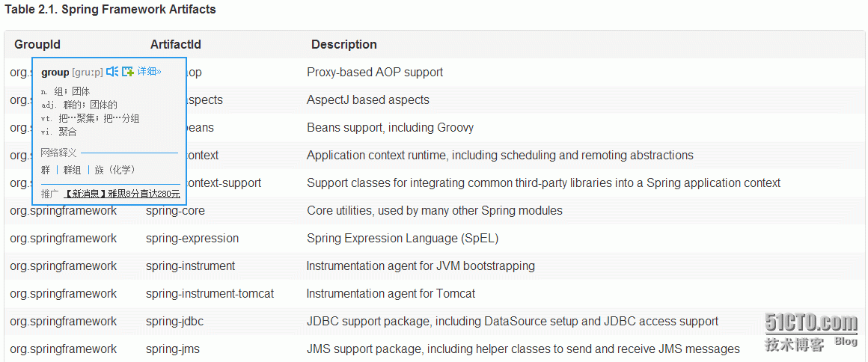Play pronunciation of group via speaker icon

112,71
